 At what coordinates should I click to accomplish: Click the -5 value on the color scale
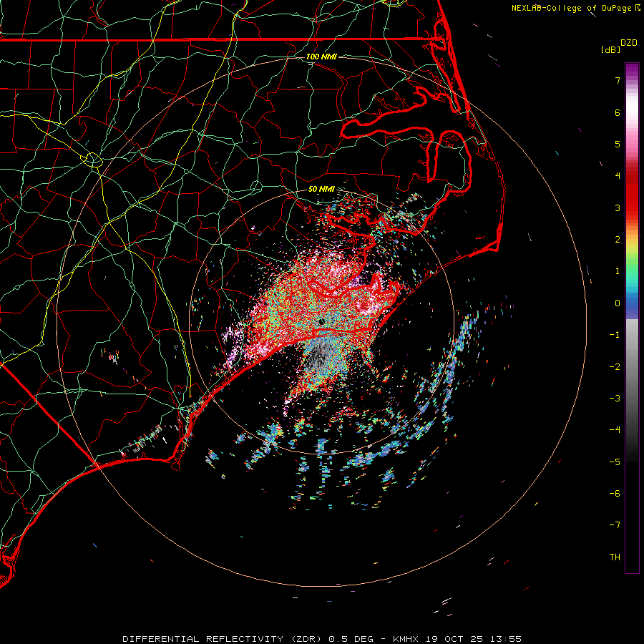[615, 462]
